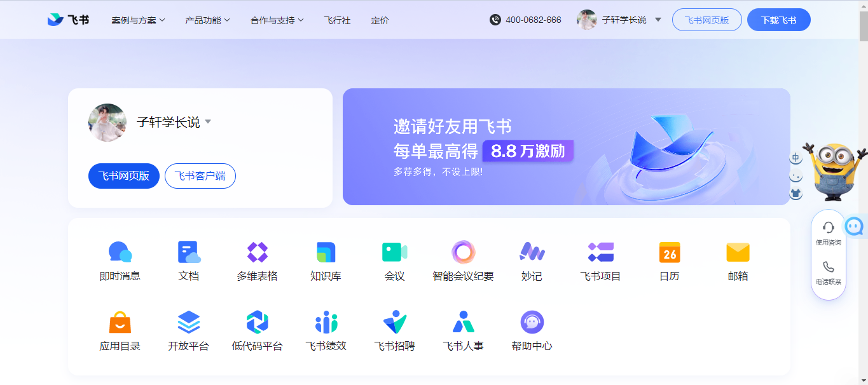
Task: Click the blue 飞书网页版 card button
Action: pyautogui.click(x=124, y=176)
